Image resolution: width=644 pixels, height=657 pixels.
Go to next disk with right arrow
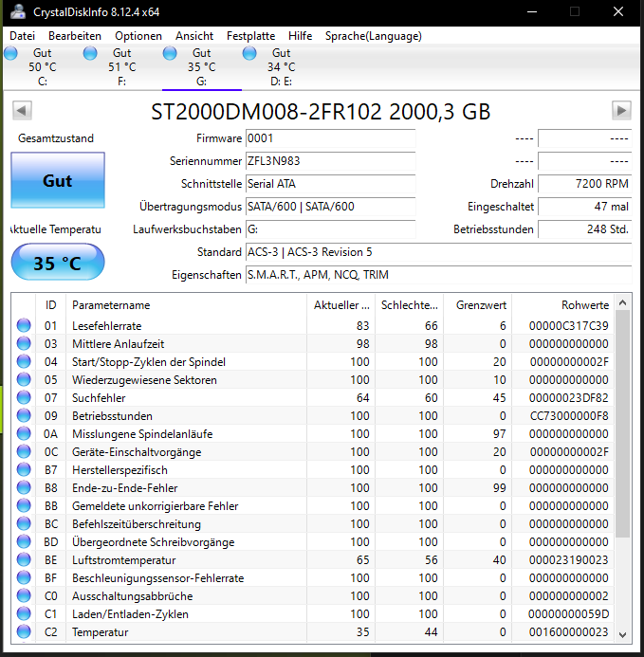coord(621,111)
